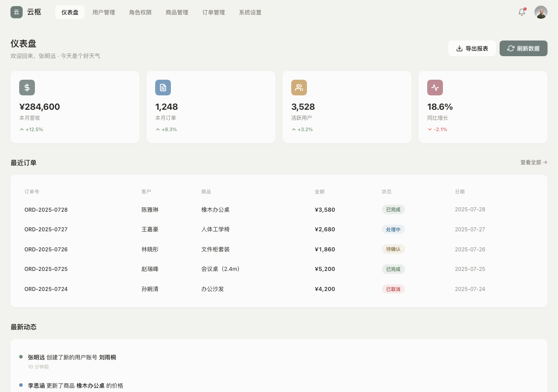Open the notification bell

tap(522, 12)
